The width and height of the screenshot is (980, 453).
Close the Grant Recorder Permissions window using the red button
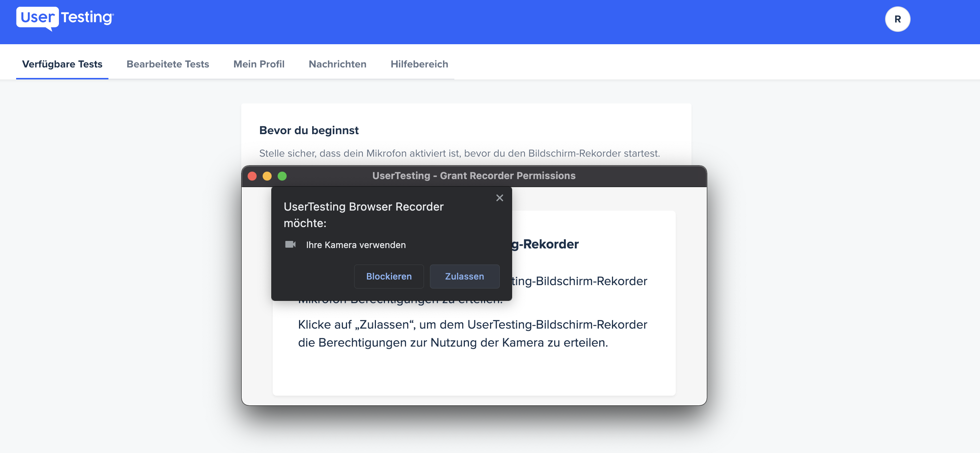[252, 176]
